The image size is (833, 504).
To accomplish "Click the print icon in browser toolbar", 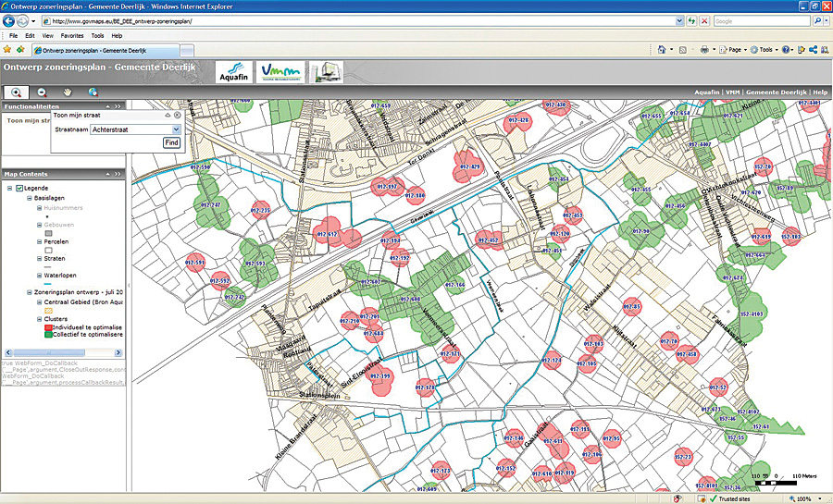I will pos(704,49).
